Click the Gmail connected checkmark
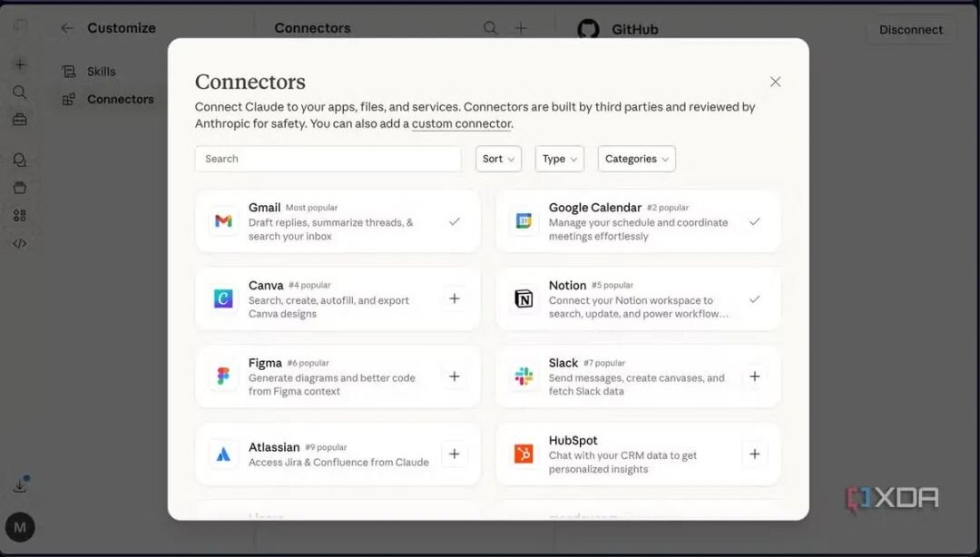980x557 pixels. pyautogui.click(x=455, y=221)
